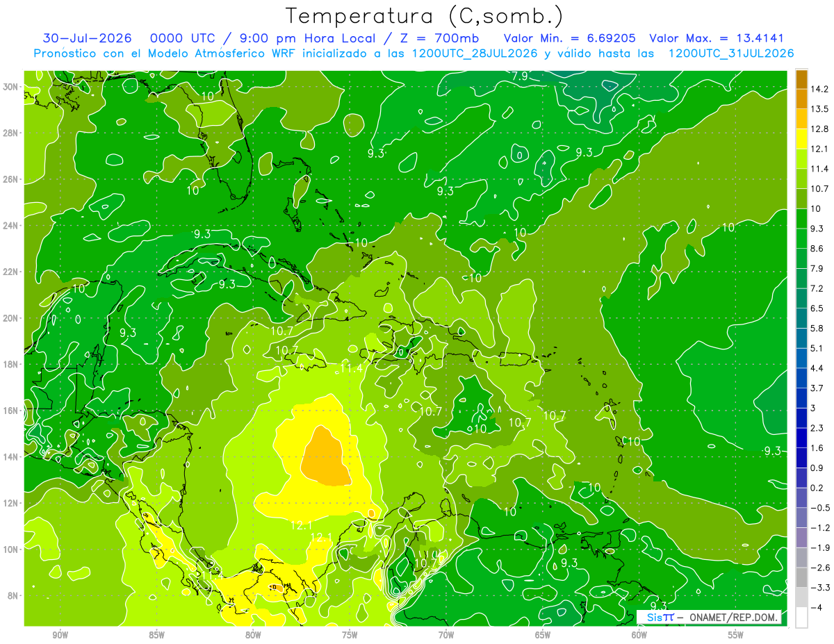Viewport: 834px width, 644px height.
Task: Click the "12.8" colorbar scale value
Action: (821, 129)
